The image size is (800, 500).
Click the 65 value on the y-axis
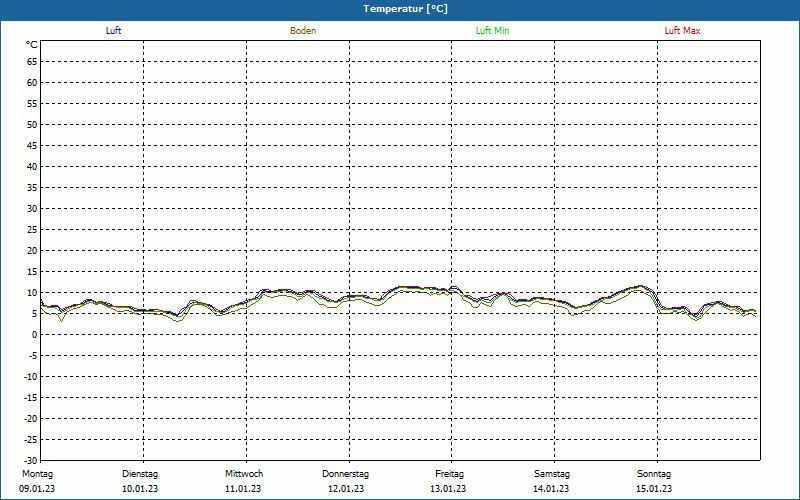(32, 62)
